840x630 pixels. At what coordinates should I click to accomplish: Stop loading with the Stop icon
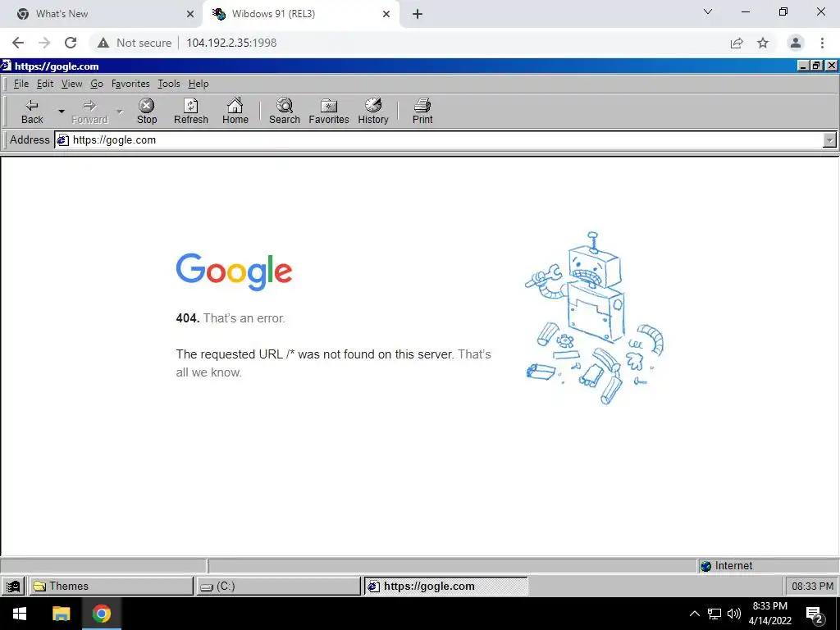pyautogui.click(x=147, y=112)
